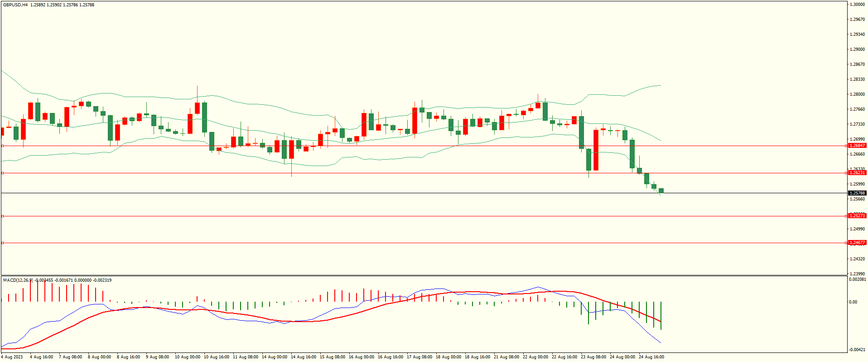Click the black 1.25788 current price tag
The width and height of the screenshot is (868, 362).
pos(857,193)
